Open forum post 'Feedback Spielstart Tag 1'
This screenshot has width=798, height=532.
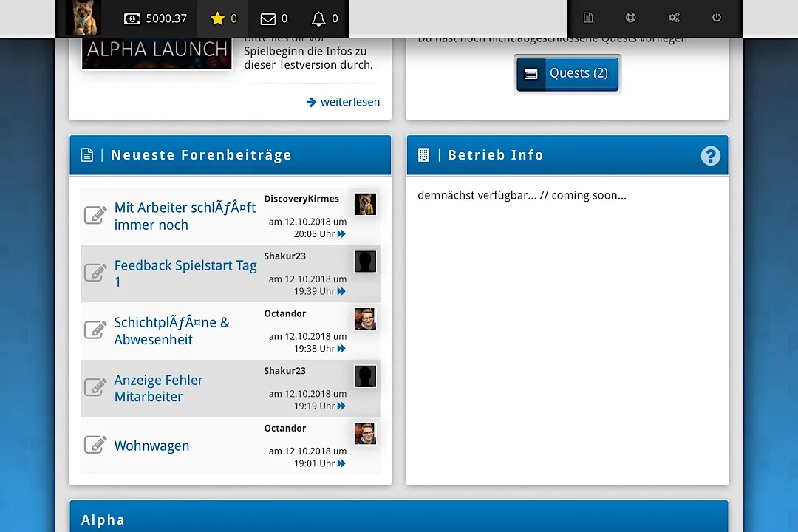[185, 273]
